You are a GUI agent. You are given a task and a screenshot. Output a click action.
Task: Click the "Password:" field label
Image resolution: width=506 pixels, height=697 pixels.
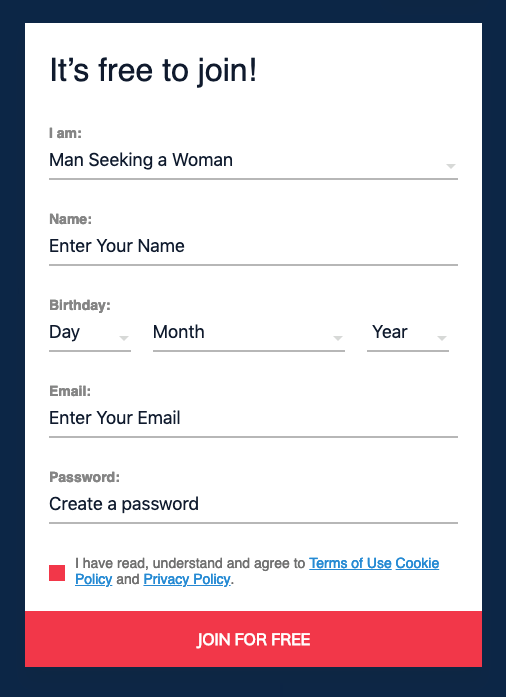pos(84,477)
